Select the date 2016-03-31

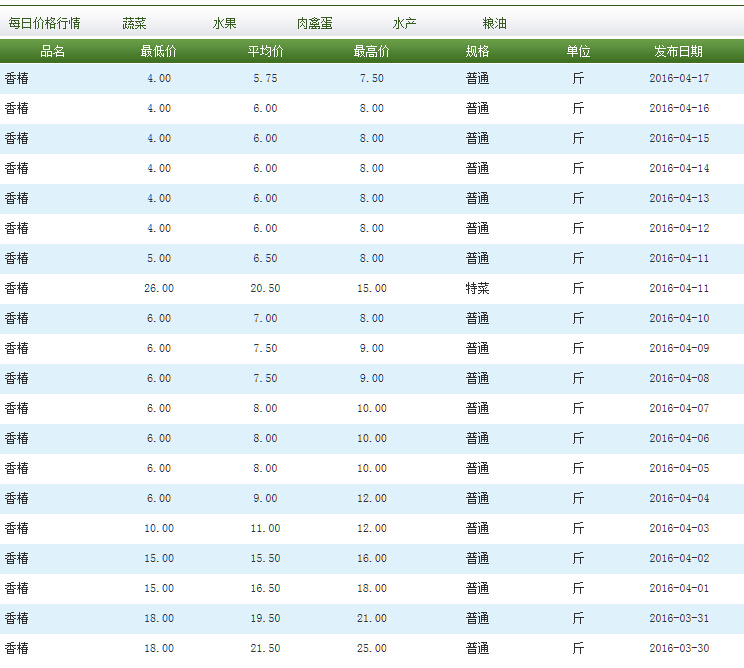tap(679, 618)
